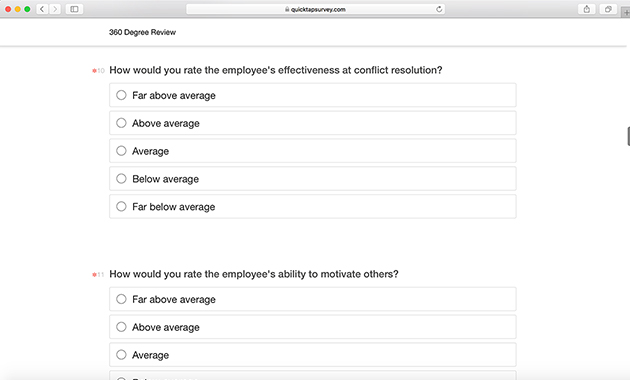Go forward using Safari's forward arrow
630x380 pixels.
pos(55,9)
